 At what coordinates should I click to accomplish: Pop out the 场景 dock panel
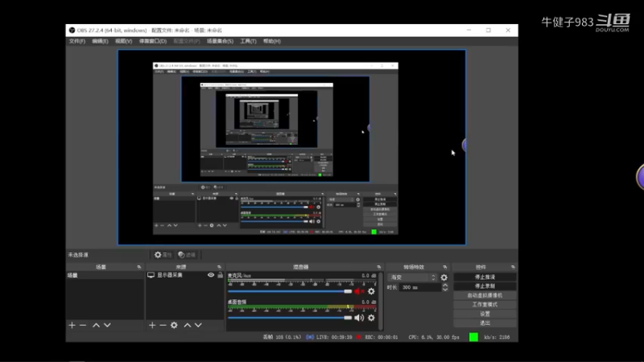[138, 267]
